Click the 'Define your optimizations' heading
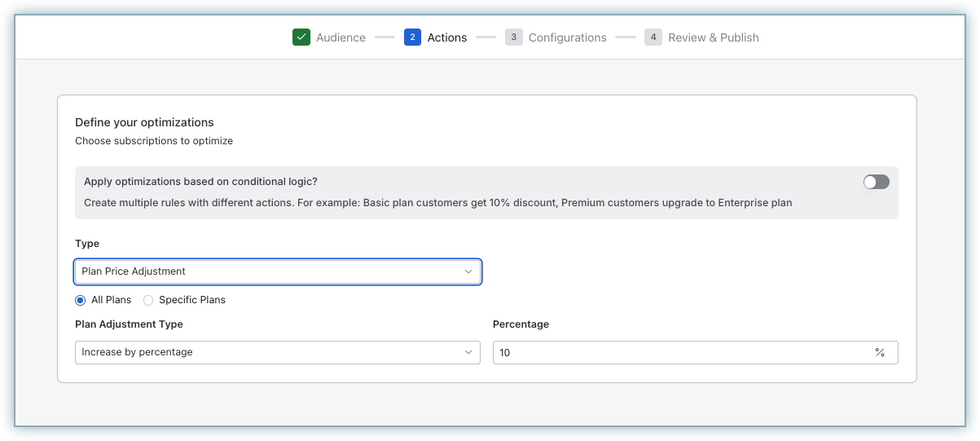The image size is (980, 441). [x=144, y=122]
